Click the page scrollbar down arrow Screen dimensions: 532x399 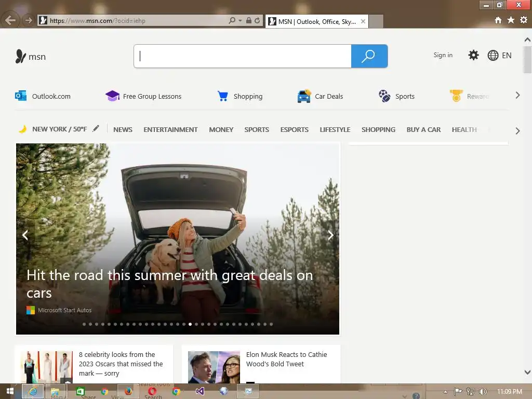[x=527, y=372]
